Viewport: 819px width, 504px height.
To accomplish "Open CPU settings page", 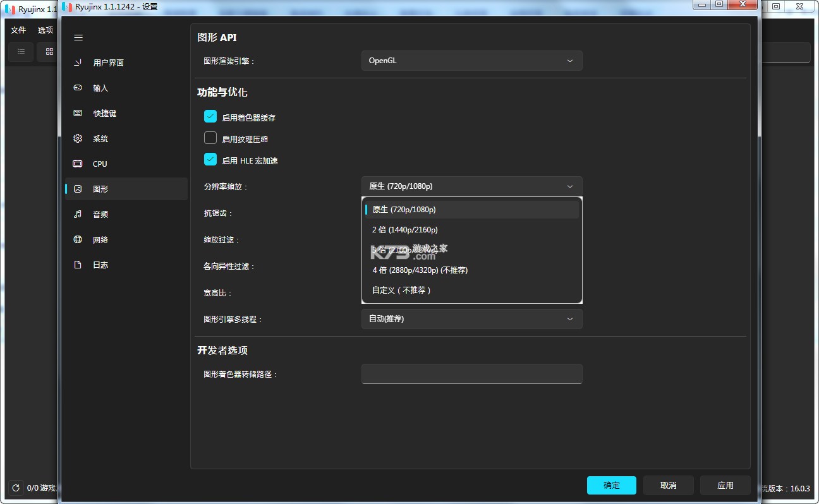I will [126, 164].
